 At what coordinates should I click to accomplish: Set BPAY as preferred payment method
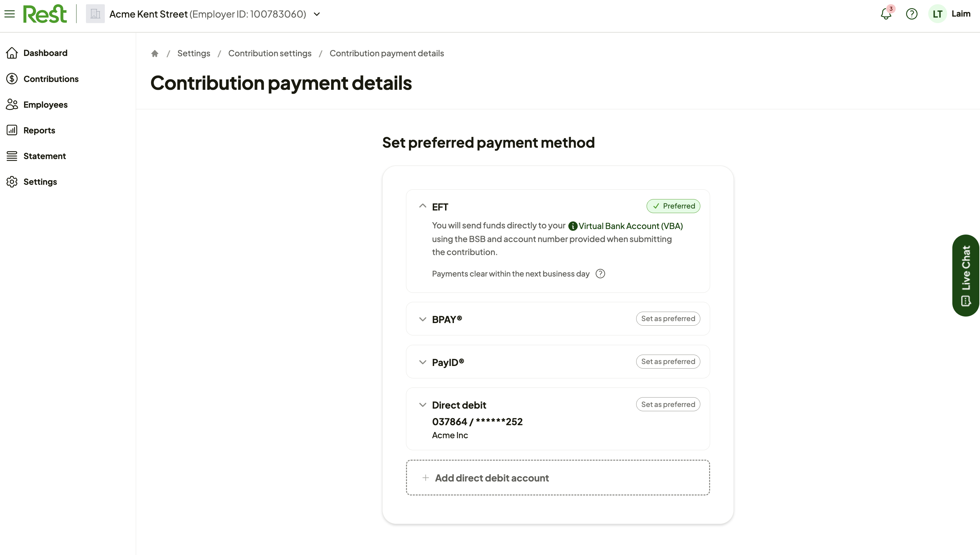coord(668,319)
